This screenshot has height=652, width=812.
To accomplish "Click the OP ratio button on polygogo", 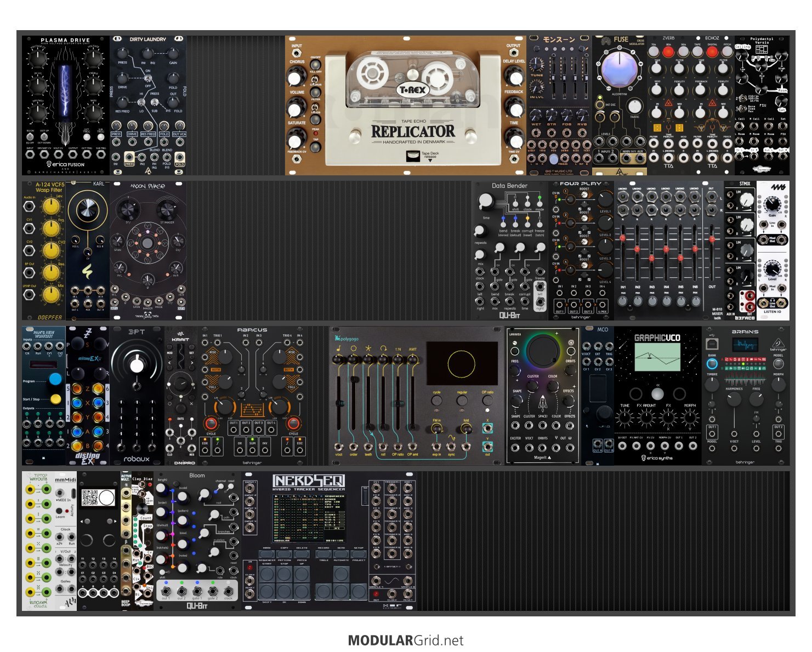I will click(x=487, y=401).
